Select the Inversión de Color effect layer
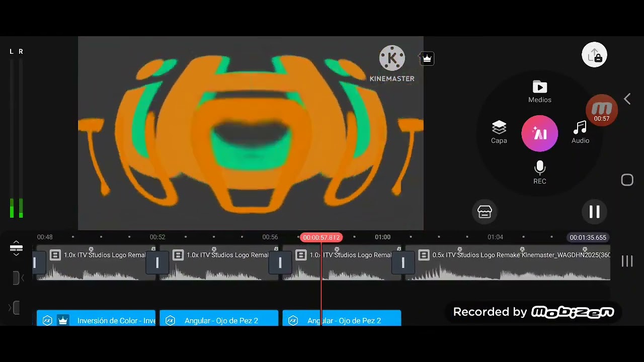 (96, 318)
